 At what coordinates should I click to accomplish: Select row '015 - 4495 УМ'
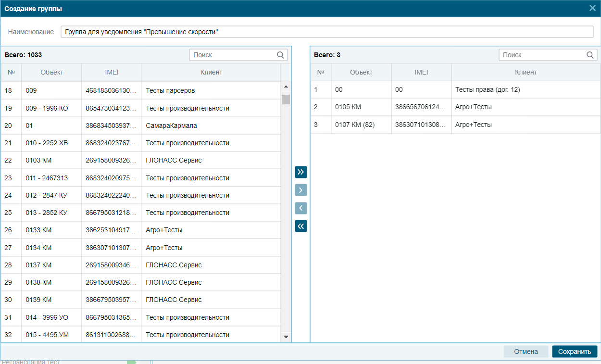pos(141,334)
